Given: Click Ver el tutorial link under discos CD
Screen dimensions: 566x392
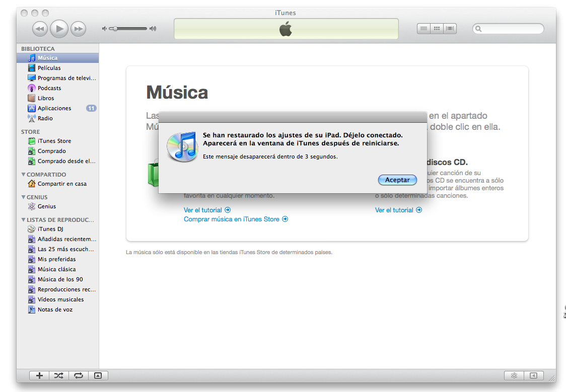Looking at the screenshot, I should click(x=398, y=210).
